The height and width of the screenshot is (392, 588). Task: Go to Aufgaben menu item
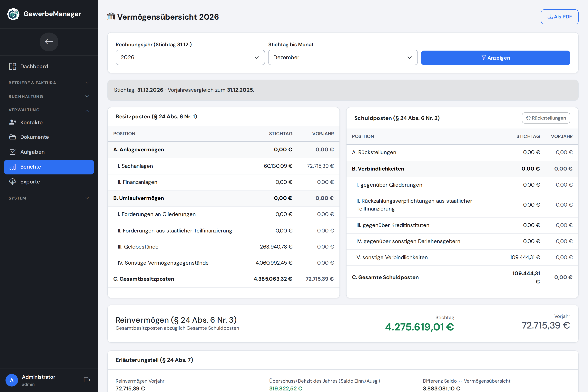[49, 152]
